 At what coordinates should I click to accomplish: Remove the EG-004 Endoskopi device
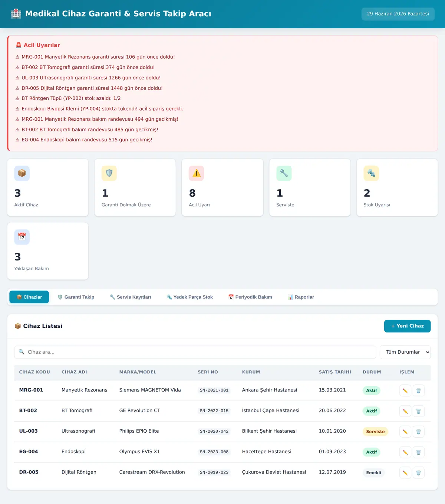(419, 452)
